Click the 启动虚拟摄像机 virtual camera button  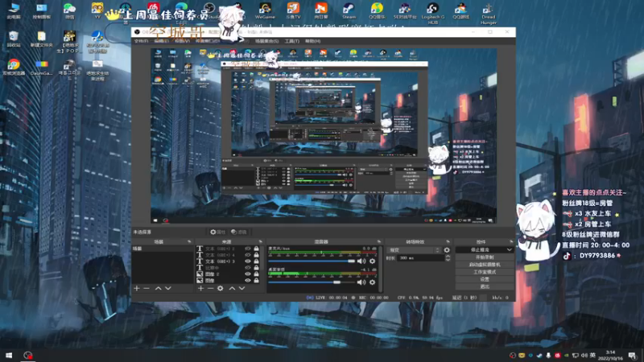coord(485,265)
